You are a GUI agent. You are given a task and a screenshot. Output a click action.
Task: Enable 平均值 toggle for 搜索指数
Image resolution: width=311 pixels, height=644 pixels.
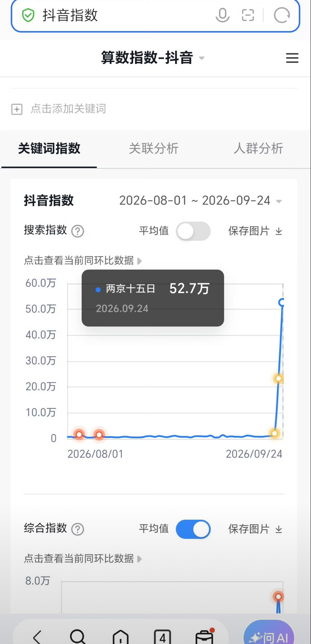[193, 231]
